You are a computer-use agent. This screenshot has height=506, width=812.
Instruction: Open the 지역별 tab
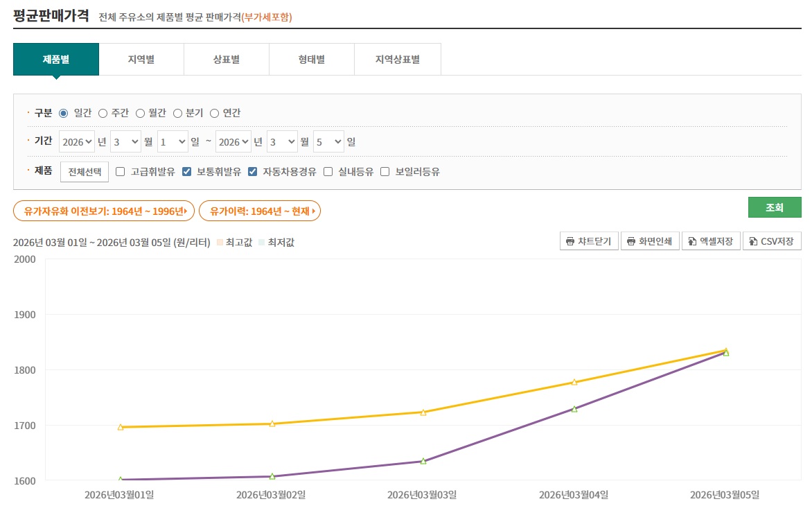pyautogui.click(x=141, y=60)
